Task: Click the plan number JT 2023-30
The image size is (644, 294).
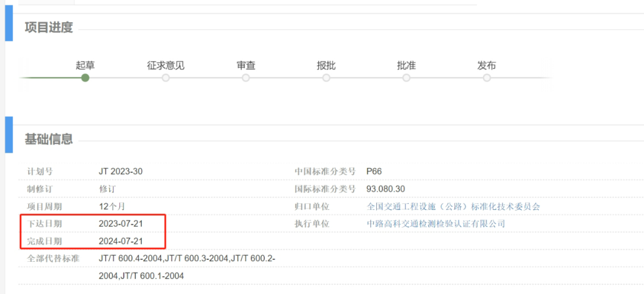Action: coord(120,171)
